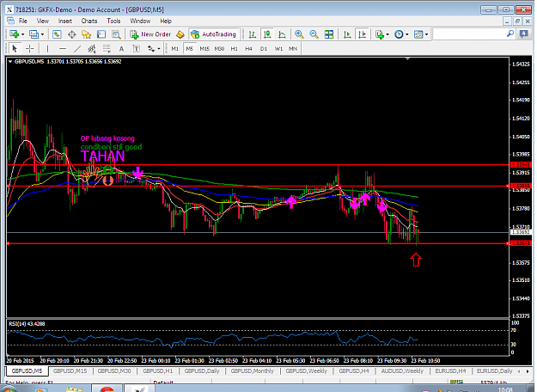Click the Chrome icon in the taskbar
The image size is (537, 392).
pyautogui.click(x=107, y=389)
